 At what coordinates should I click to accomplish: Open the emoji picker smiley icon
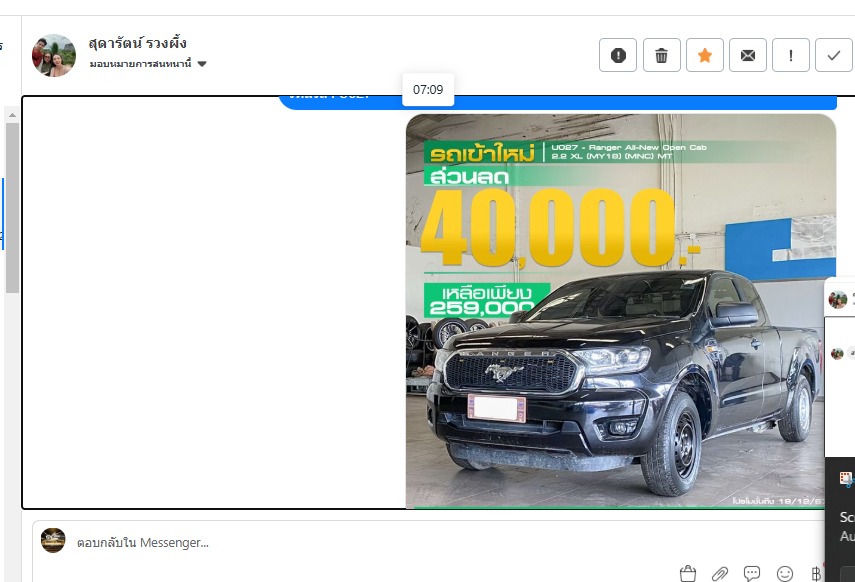pos(785,573)
